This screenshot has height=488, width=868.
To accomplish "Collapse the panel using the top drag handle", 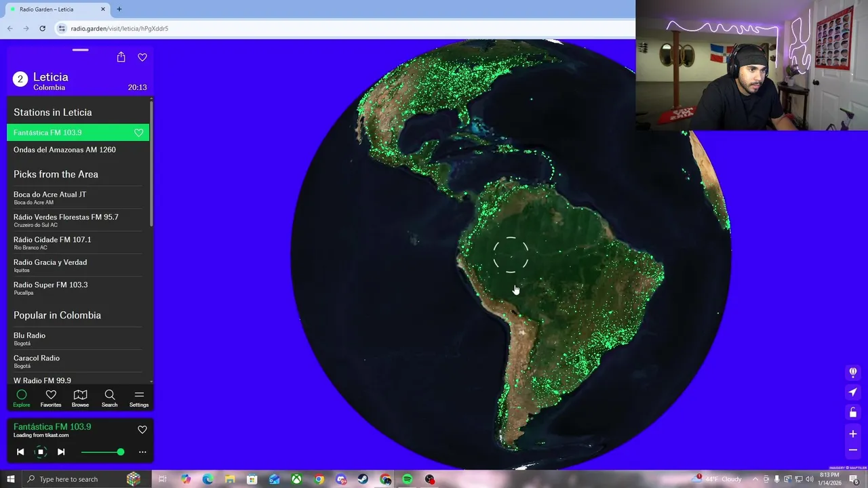I will coord(81,49).
